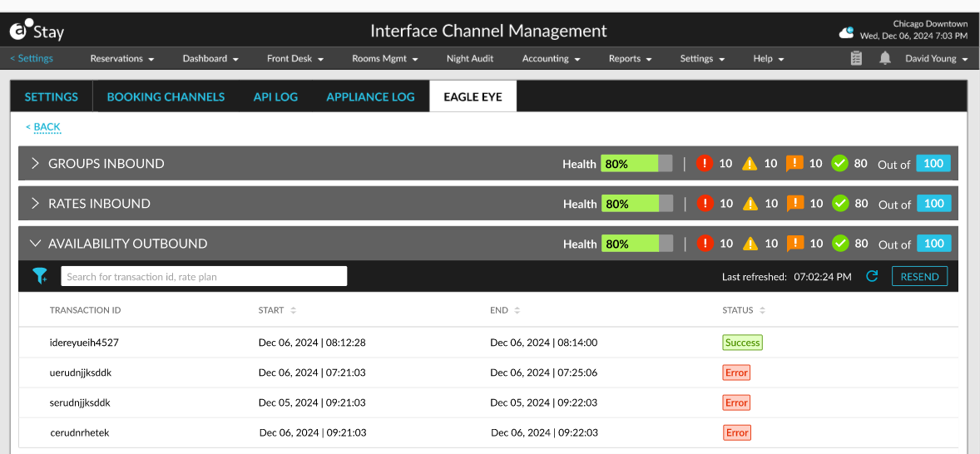Open the cloud sync status icon
Image resolution: width=980 pixels, height=454 pixels.
pyautogui.click(x=847, y=32)
